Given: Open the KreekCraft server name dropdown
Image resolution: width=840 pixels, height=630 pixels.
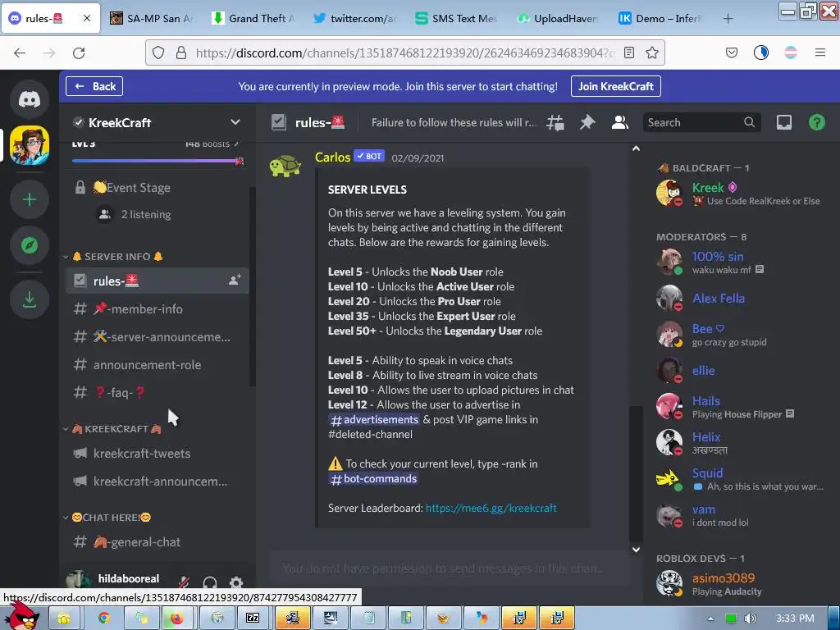Looking at the screenshot, I should tap(157, 123).
